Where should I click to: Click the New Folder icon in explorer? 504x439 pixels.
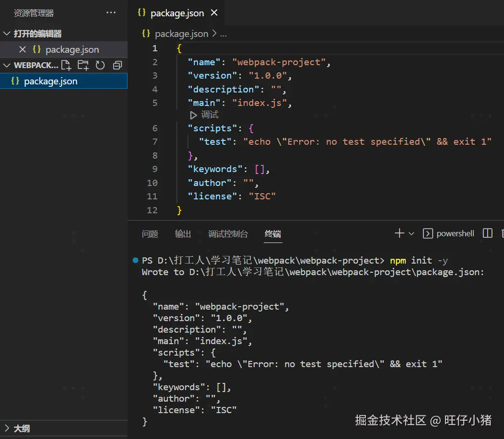83,65
